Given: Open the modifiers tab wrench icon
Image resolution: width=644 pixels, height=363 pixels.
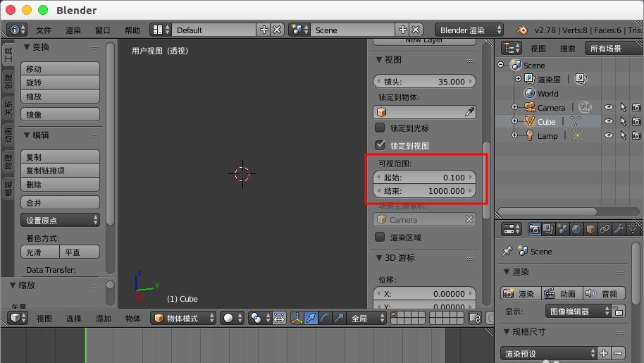Looking at the screenshot, I should coord(618,229).
